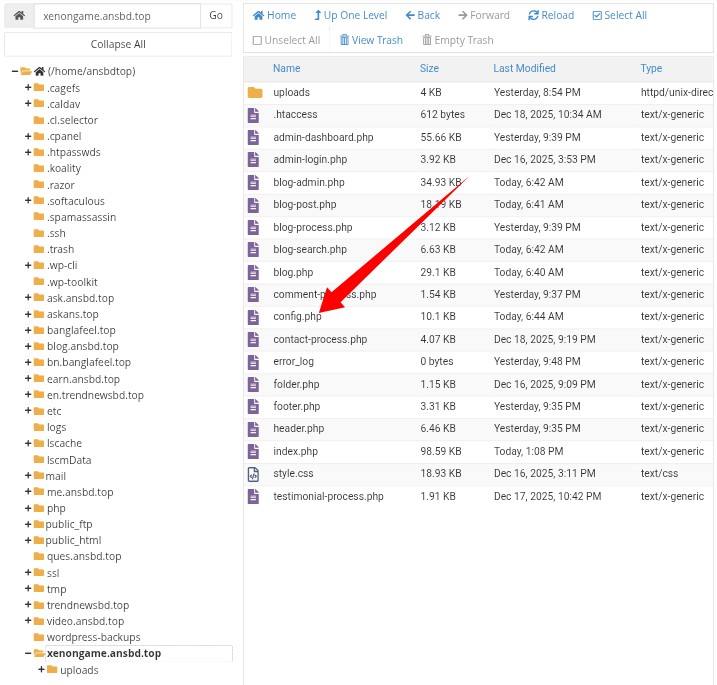Collapse the xenongame.ansbd.top tree folder
The image size is (717, 685).
[28, 653]
